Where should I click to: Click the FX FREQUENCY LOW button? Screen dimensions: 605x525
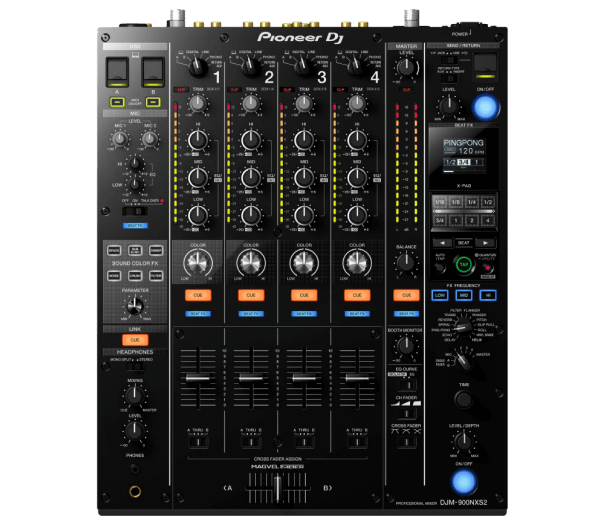tap(440, 295)
